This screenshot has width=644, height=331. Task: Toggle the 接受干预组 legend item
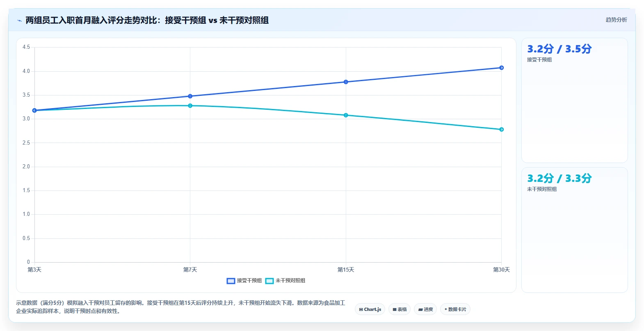pyautogui.click(x=244, y=281)
